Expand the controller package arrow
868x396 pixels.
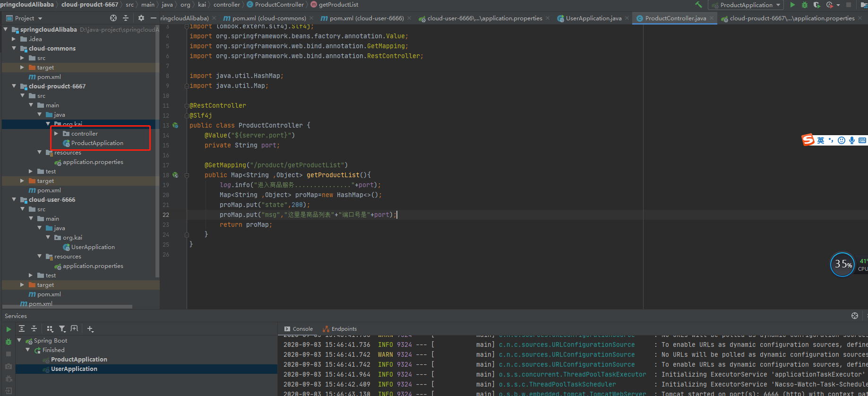click(56, 134)
